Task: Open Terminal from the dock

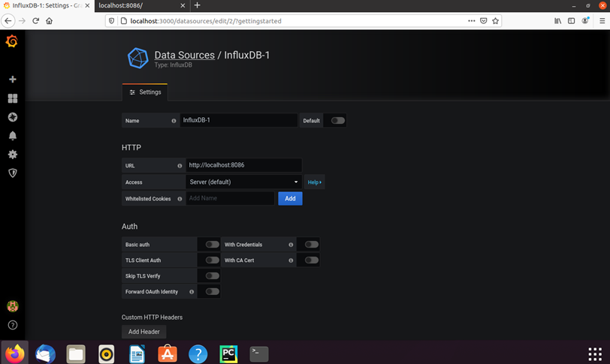Action: click(258, 353)
